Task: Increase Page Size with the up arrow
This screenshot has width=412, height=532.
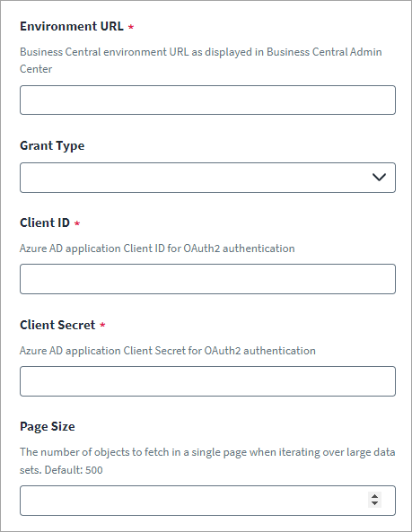Action: [x=374, y=496]
